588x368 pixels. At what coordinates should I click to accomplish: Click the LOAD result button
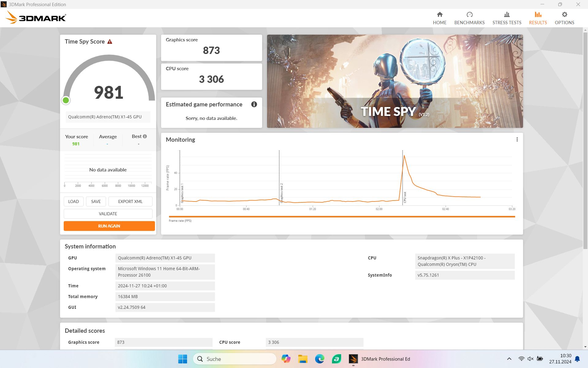pos(73,201)
